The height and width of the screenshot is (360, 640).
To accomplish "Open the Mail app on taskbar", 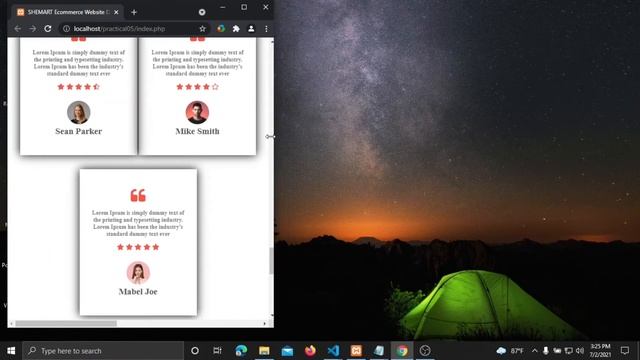I will (287, 351).
